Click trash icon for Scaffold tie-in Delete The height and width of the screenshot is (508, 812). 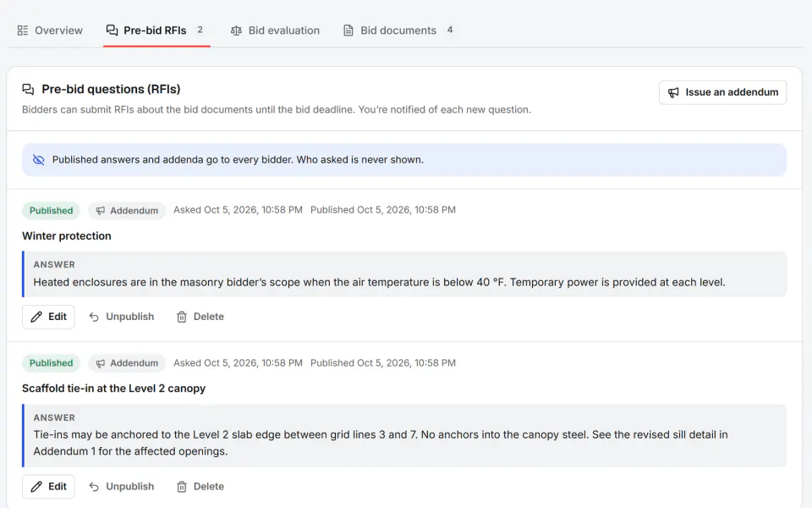[x=182, y=487]
